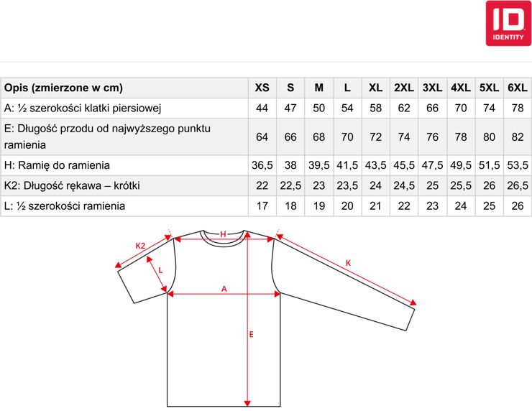Click the H label at the neckline

223,234
